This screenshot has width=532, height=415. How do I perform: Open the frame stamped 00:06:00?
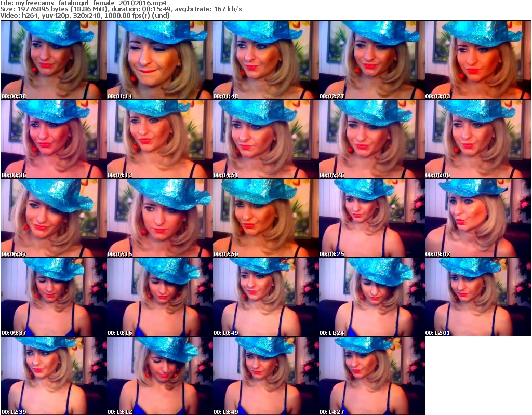tap(478, 139)
